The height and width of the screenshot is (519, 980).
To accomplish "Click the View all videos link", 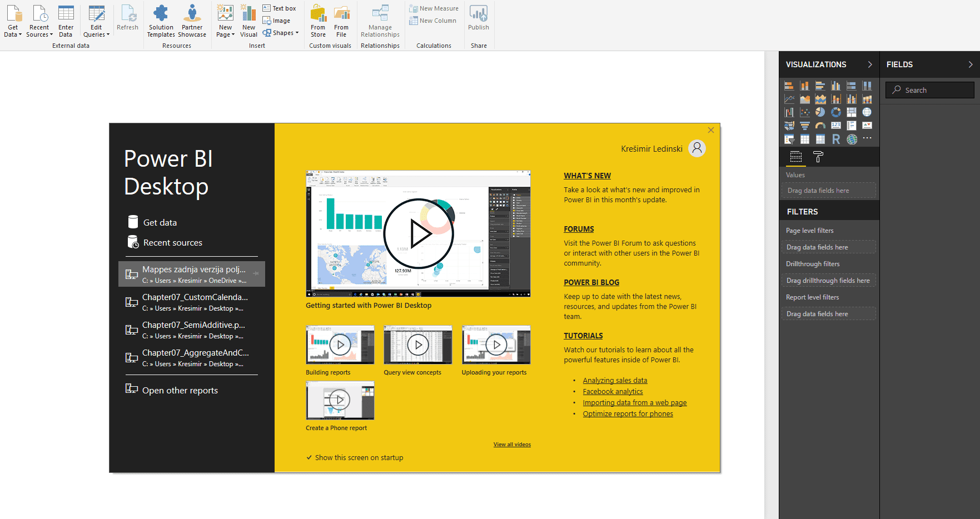I will click(512, 445).
